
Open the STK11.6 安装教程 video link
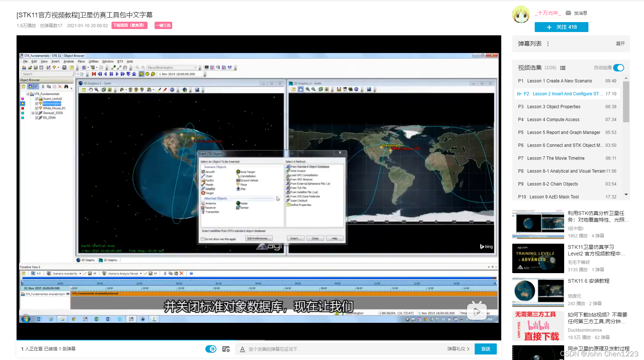coord(588,281)
